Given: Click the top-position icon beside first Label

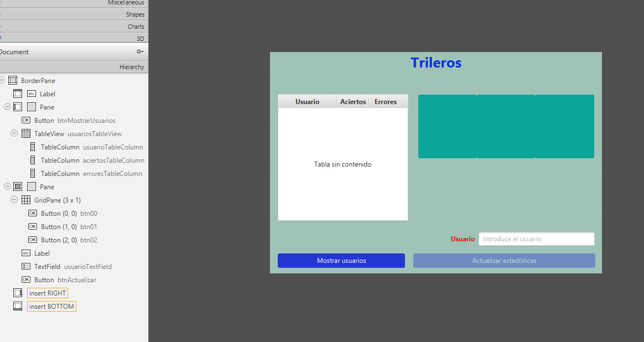Looking at the screenshot, I should (x=18, y=94).
